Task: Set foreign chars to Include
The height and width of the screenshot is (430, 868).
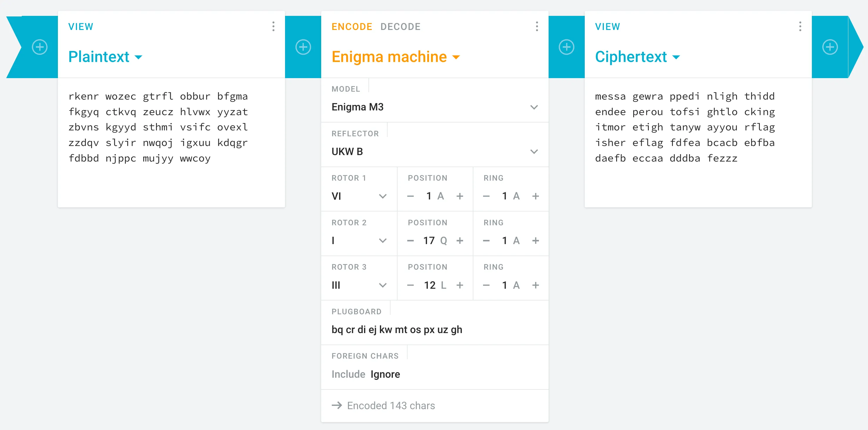Action: tap(348, 374)
